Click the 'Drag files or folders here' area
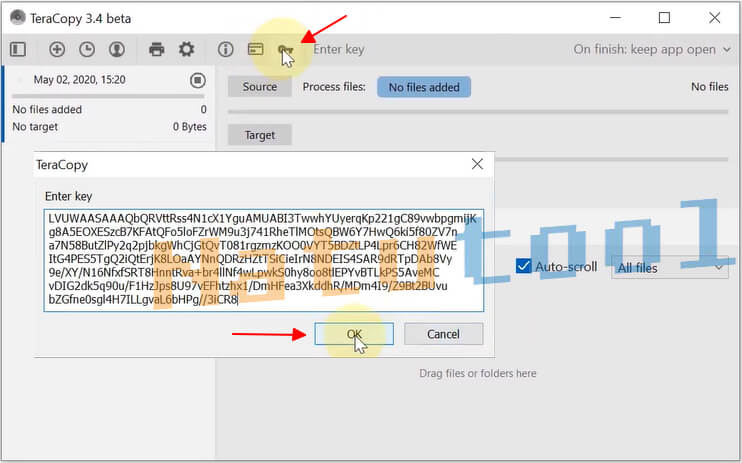The width and height of the screenshot is (742, 463). click(x=477, y=374)
